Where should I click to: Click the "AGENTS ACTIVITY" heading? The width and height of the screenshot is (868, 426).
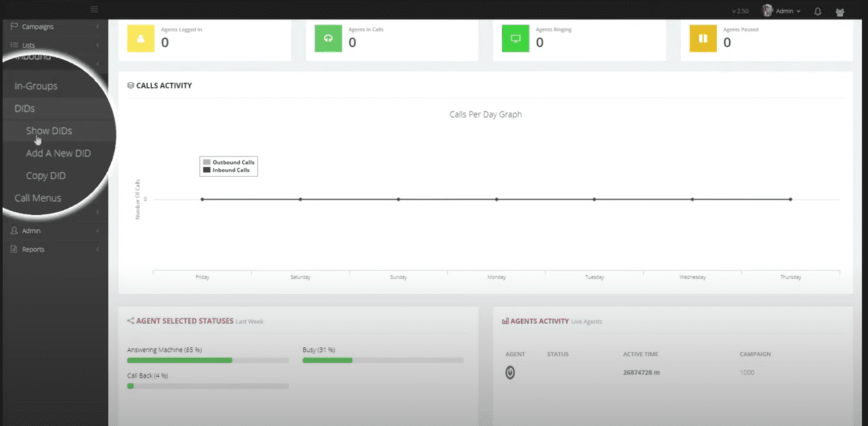[x=539, y=321]
